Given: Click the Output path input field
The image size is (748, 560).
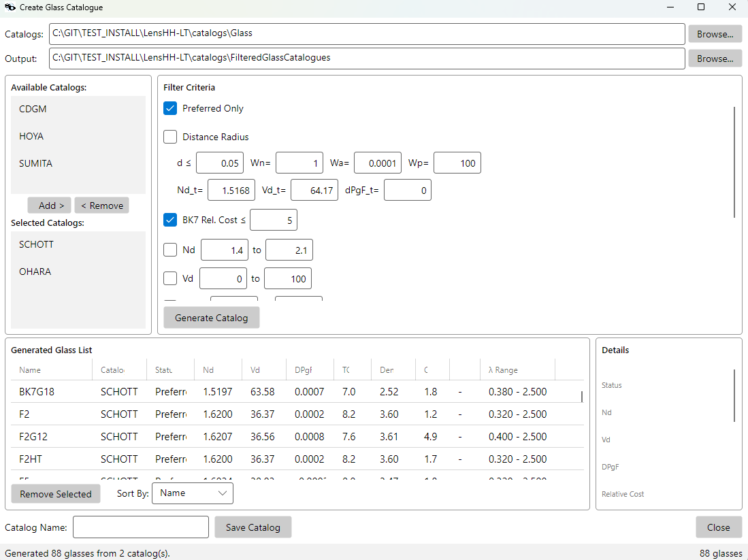Looking at the screenshot, I should coord(367,59).
